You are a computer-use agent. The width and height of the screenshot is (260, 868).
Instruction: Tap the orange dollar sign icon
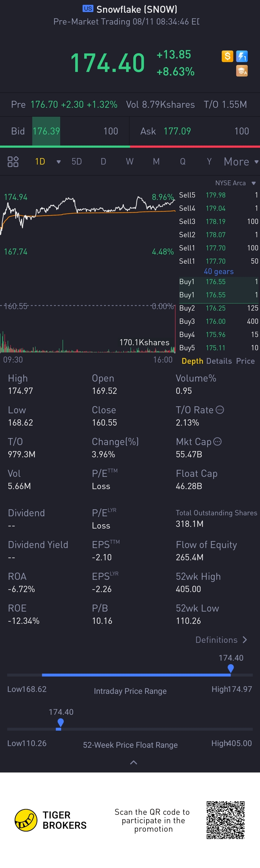tap(227, 56)
